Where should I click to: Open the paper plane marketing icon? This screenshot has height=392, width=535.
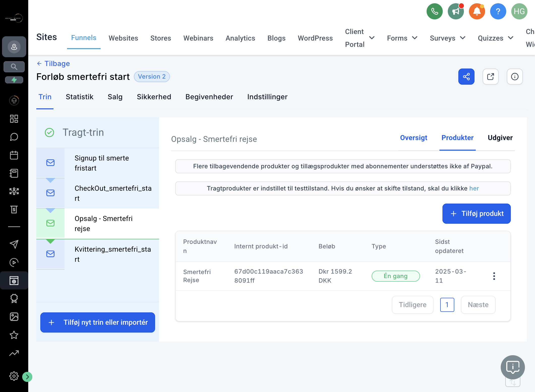click(x=14, y=244)
